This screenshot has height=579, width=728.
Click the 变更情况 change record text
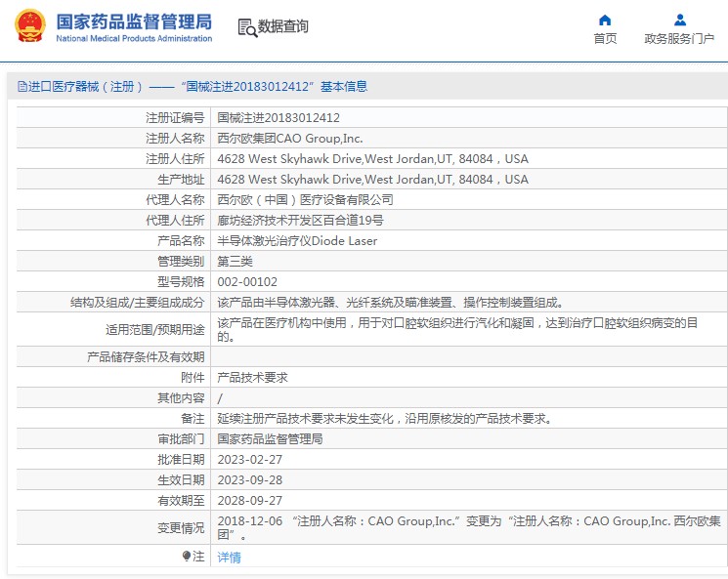click(x=469, y=527)
